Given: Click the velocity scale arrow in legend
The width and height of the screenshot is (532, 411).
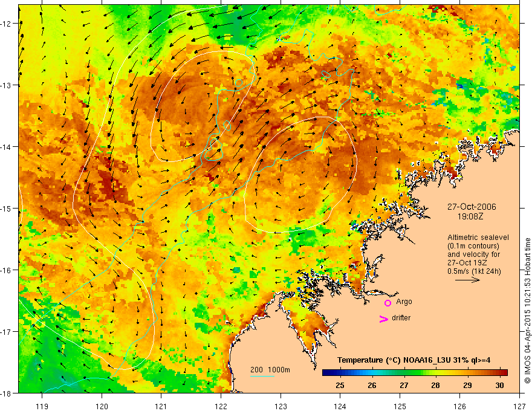Looking at the screenshot, I should (467, 280).
